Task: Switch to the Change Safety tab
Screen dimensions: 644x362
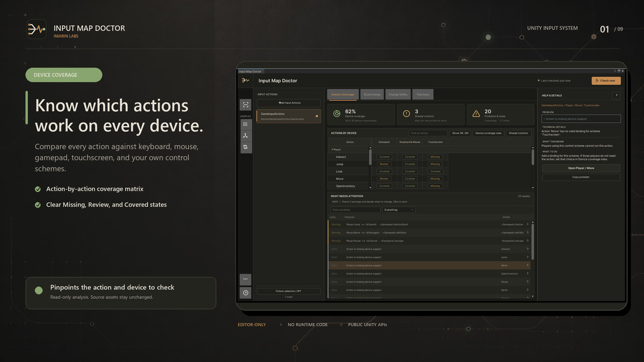Action: (x=398, y=94)
